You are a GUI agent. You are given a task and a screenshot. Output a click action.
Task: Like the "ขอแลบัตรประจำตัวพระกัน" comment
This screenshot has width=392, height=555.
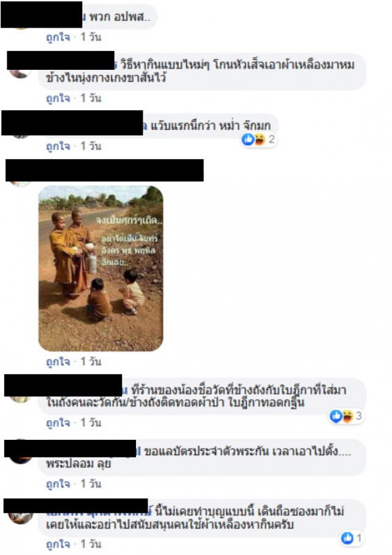[58, 483]
